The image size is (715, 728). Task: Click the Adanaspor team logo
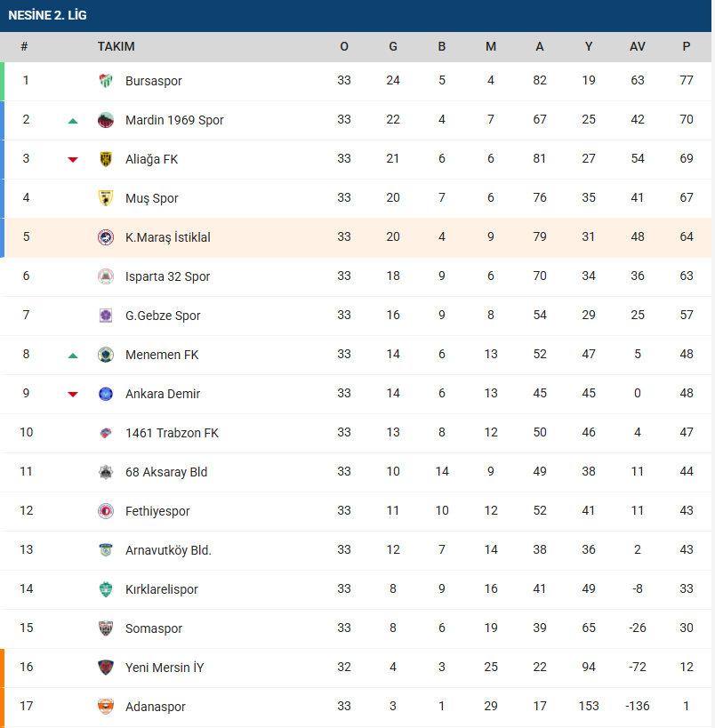click(106, 707)
